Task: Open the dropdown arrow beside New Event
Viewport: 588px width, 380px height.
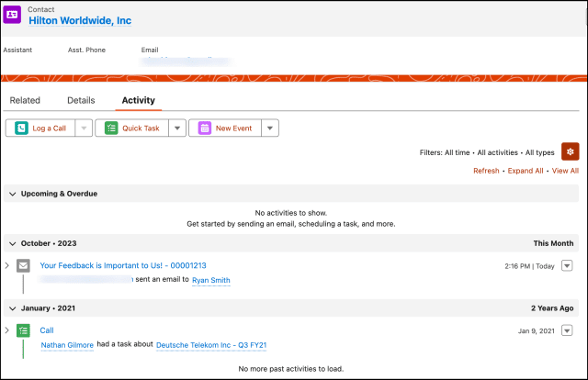Action: click(x=270, y=129)
